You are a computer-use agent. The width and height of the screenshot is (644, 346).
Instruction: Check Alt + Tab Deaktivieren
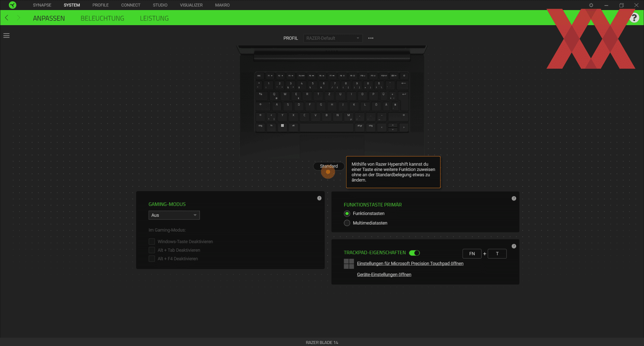(x=152, y=250)
